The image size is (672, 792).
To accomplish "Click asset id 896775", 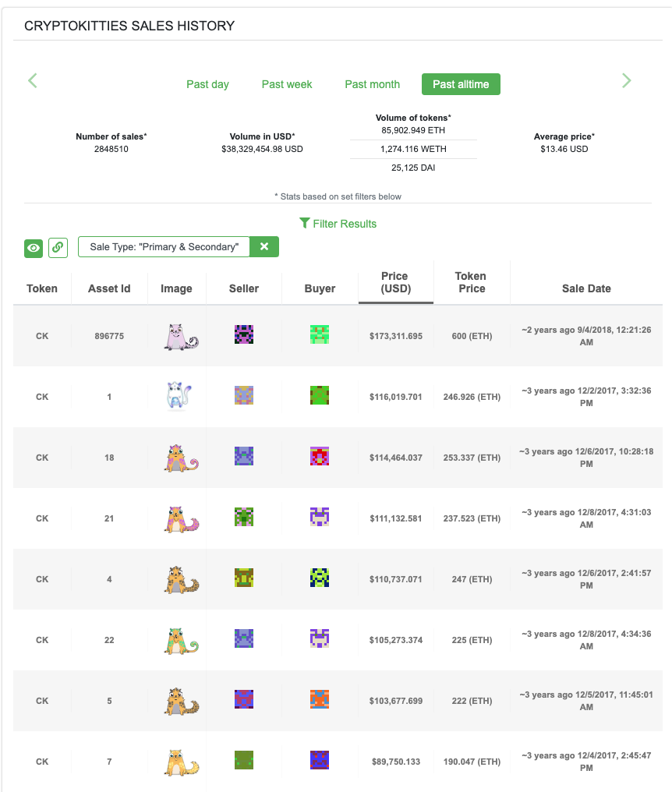I will (109, 336).
